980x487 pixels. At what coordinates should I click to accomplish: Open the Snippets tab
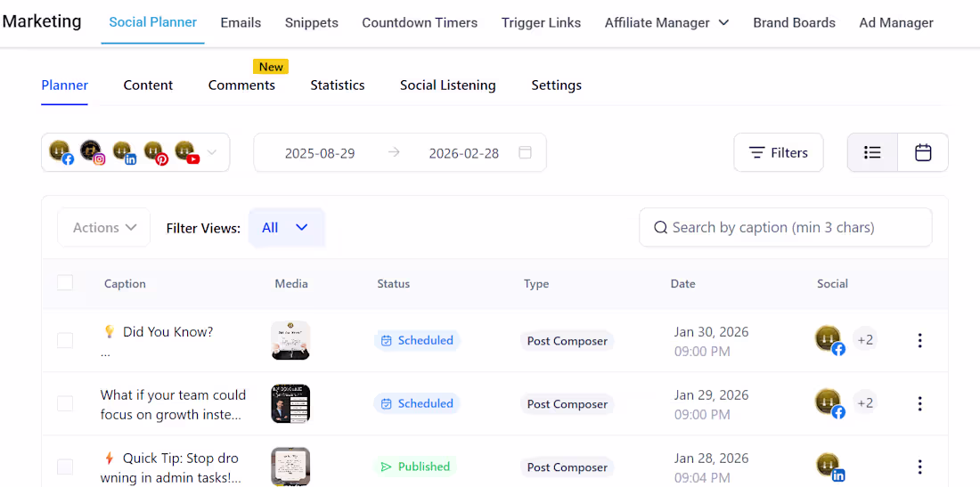click(311, 23)
